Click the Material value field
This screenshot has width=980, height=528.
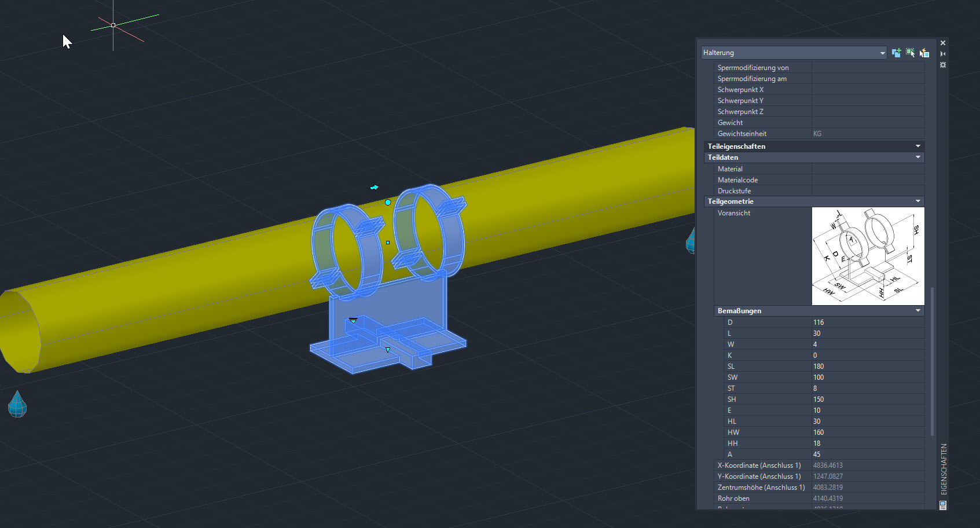tap(868, 169)
